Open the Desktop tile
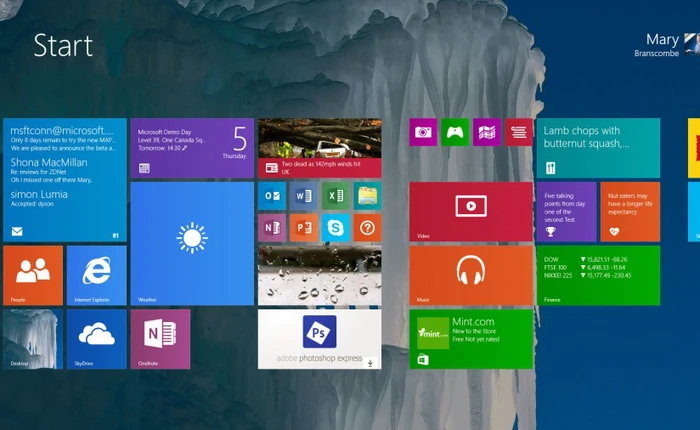 tap(33, 339)
